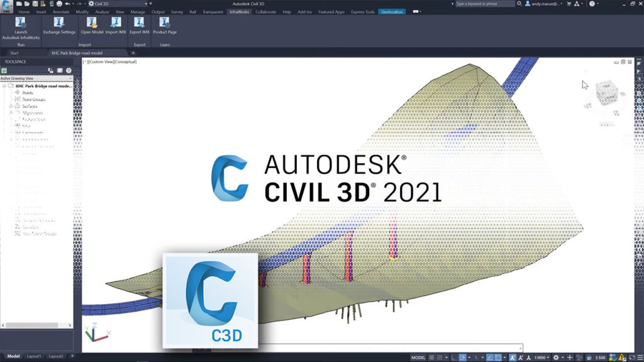Click the New drawing quick access icon

click(x=19, y=4)
